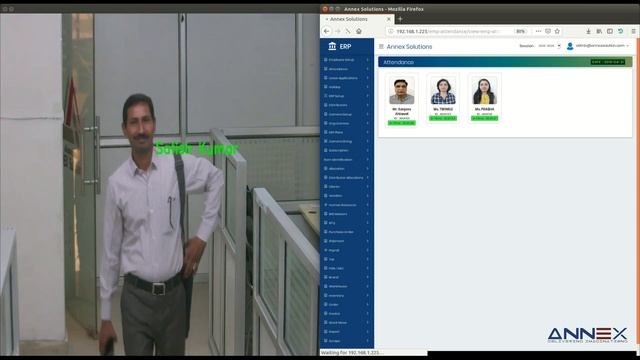This screenshot has width=640, height=360.
Task: Click green time badge under Ms. PRABHA
Action: point(484,118)
